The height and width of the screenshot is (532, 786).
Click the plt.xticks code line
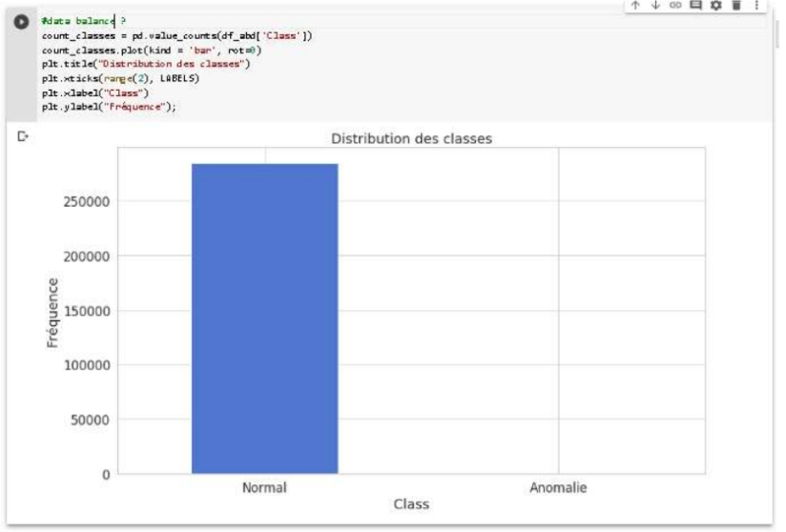click(120, 78)
